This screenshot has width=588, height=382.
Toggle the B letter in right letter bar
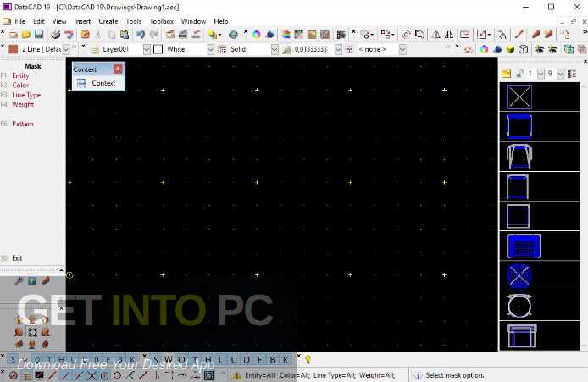click(273, 360)
